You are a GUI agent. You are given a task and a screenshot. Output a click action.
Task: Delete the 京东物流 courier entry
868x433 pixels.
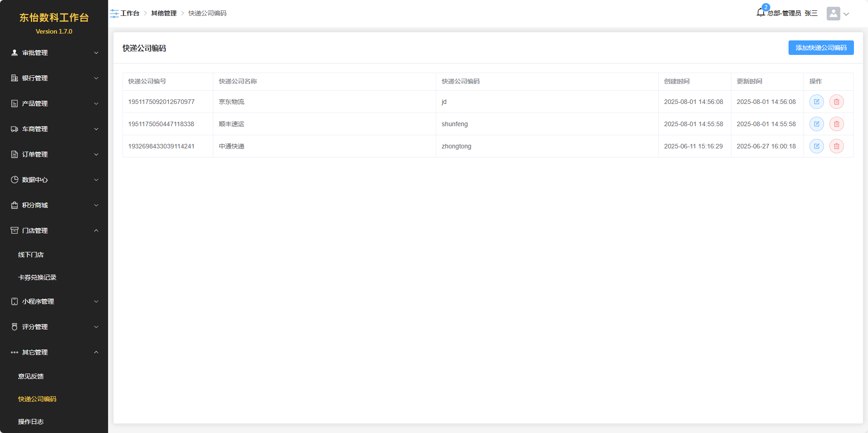836,102
